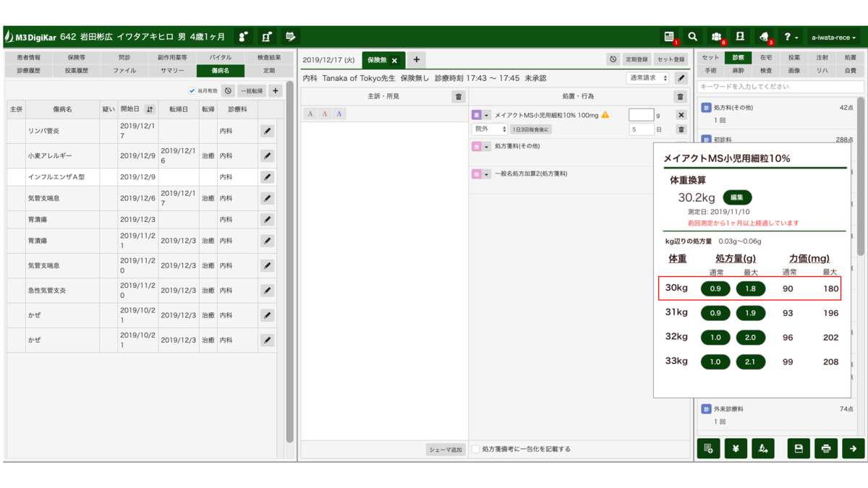The width and height of the screenshot is (868, 488).
Task: Click the trash icon on the 院外 line
Action: click(x=681, y=129)
